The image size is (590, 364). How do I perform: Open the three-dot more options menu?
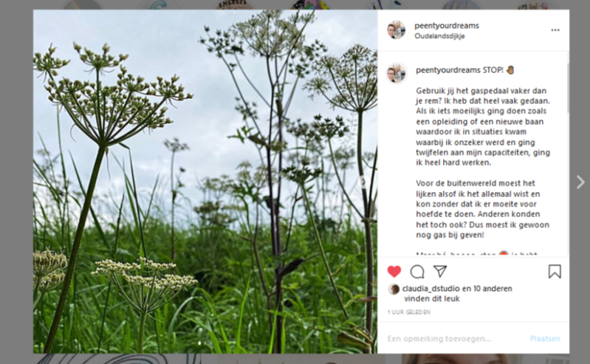click(x=555, y=30)
